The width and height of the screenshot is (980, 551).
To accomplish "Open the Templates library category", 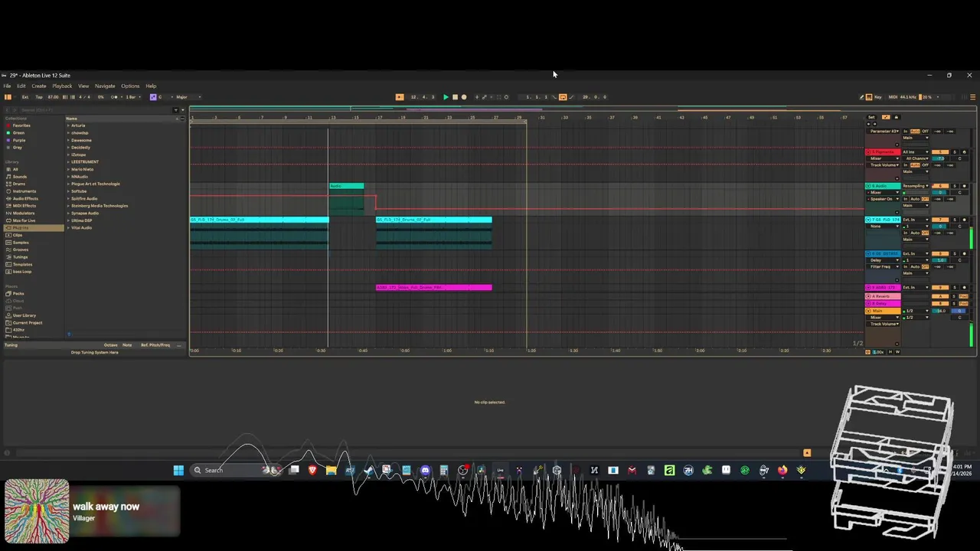I will [22, 264].
